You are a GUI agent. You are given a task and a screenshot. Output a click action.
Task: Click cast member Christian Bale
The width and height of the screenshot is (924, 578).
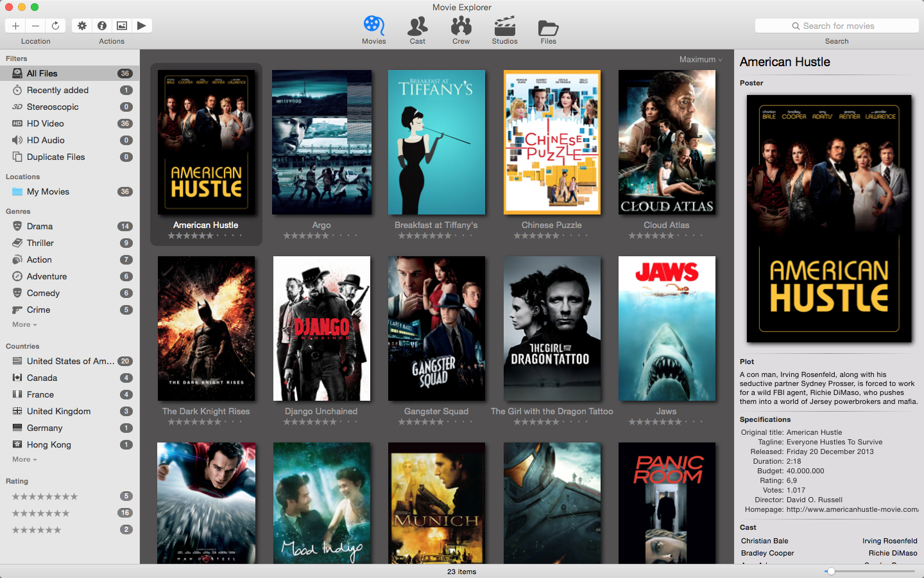point(764,541)
